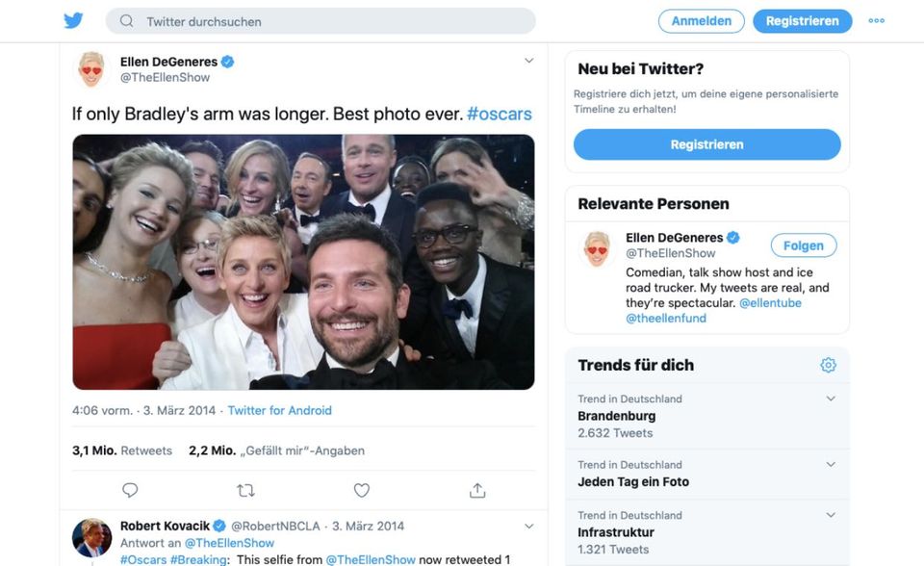The width and height of the screenshot is (924, 566).
Task: Expand the tweet options chevron on Ellen's tweet
Action: tap(528, 61)
